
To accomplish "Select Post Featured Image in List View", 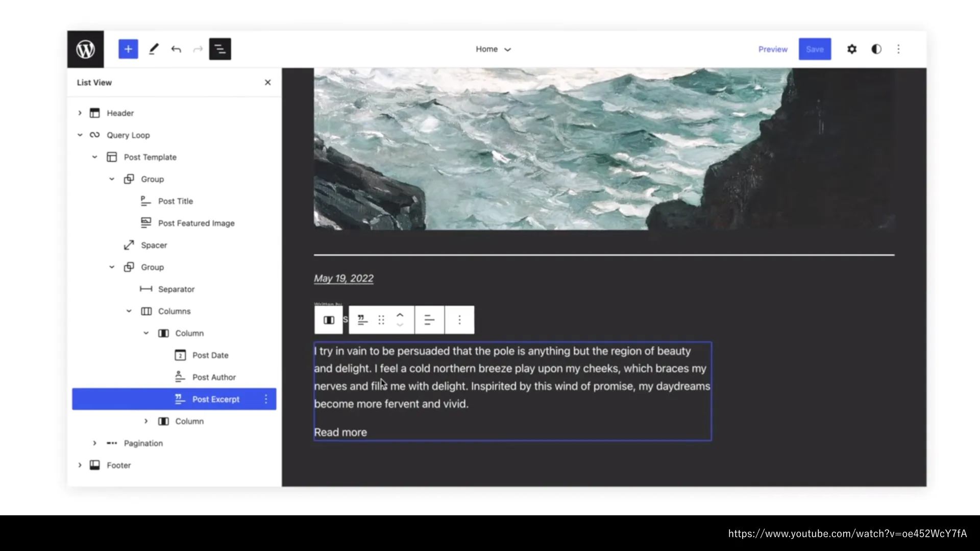I will point(196,223).
